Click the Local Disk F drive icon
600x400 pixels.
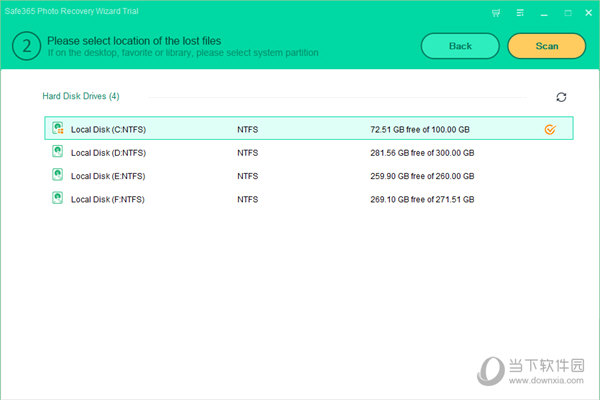pyautogui.click(x=57, y=198)
